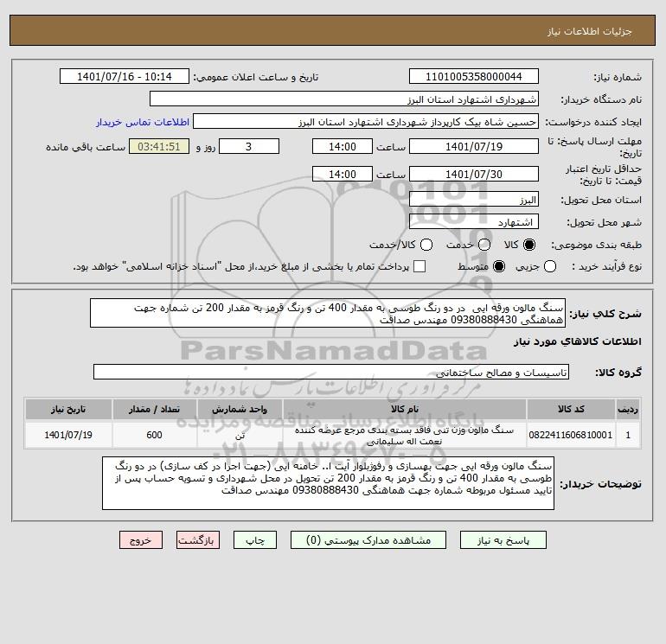
Task: Click the goods group field تاسیسات و مصالح ساختمانی
Action: pos(331,373)
